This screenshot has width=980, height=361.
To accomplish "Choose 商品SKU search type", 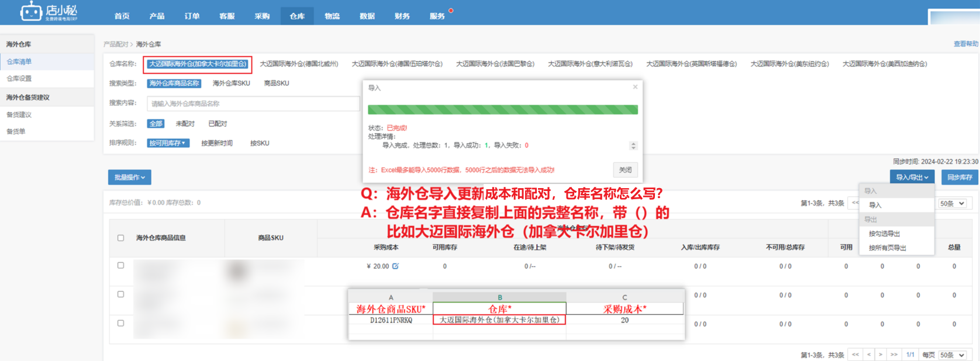I will [276, 84].
